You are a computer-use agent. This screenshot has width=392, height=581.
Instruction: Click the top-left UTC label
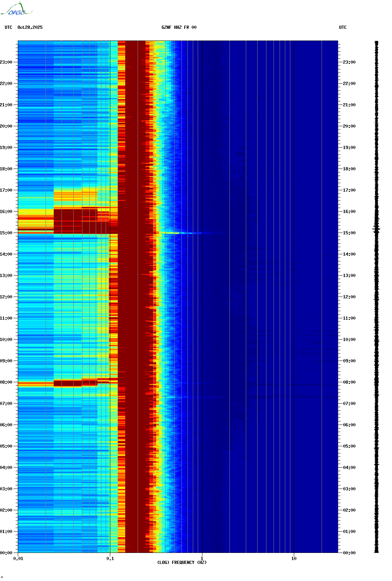point(9,27)
